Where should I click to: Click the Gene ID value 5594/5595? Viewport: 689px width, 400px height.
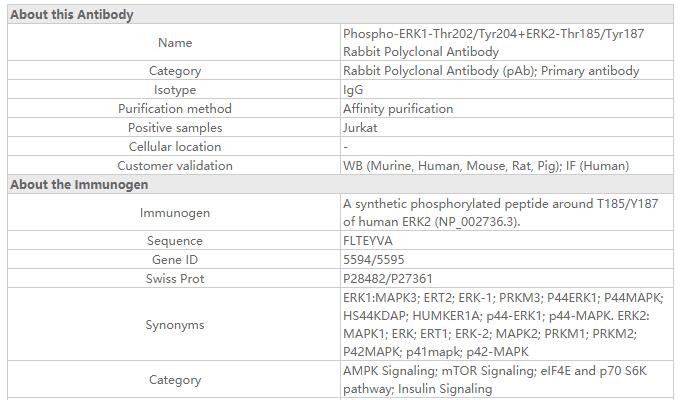(374, 260)
